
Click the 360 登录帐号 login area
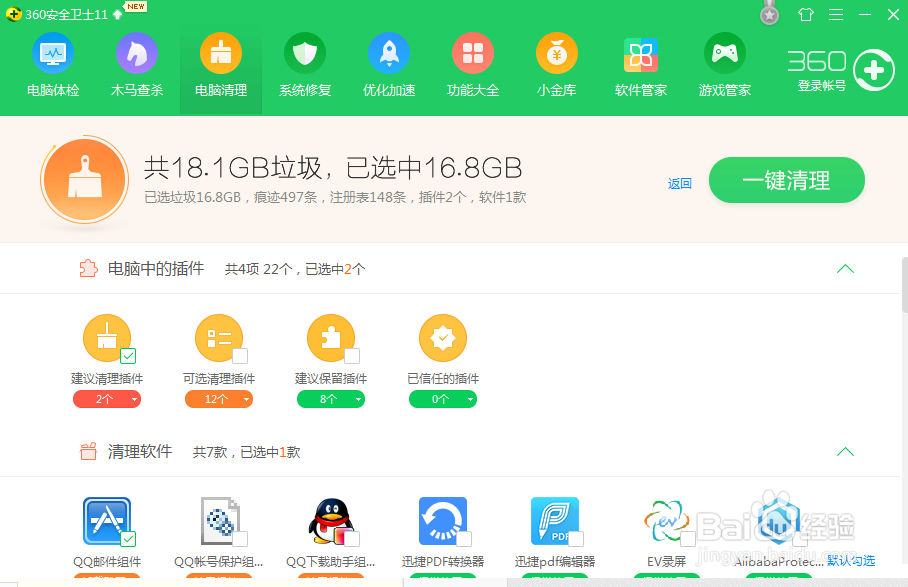[x=841, y=70]
